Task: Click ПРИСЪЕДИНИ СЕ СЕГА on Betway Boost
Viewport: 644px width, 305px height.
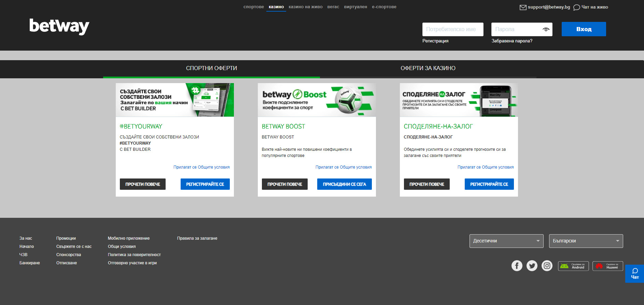Action: [x=344, y=184]
